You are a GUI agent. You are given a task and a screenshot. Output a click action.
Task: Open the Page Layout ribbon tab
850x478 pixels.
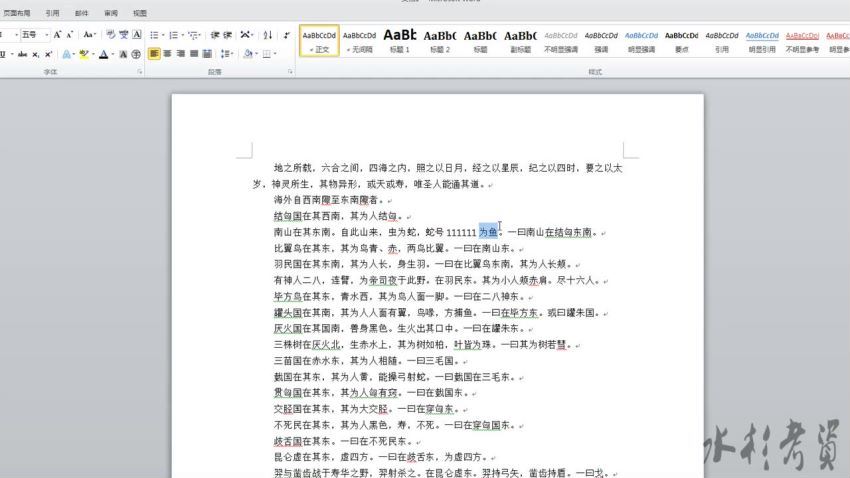17,13
